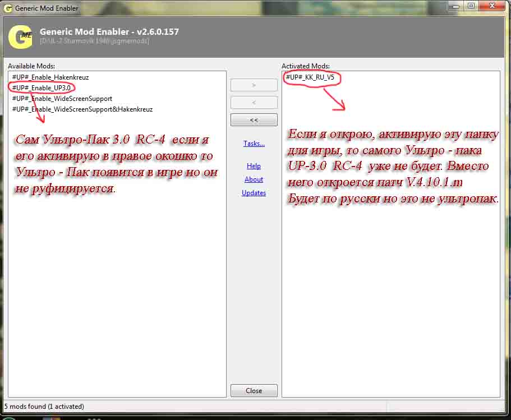The width and height of the screenshot is (511, 420).
Task: Click the disable all '<<' button
Action: coord(254,120)
